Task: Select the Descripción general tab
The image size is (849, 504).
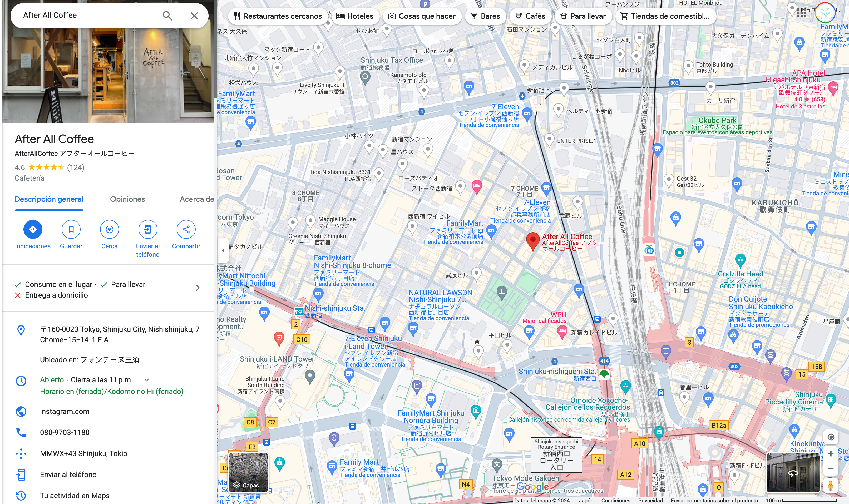Action: (49, 199)
